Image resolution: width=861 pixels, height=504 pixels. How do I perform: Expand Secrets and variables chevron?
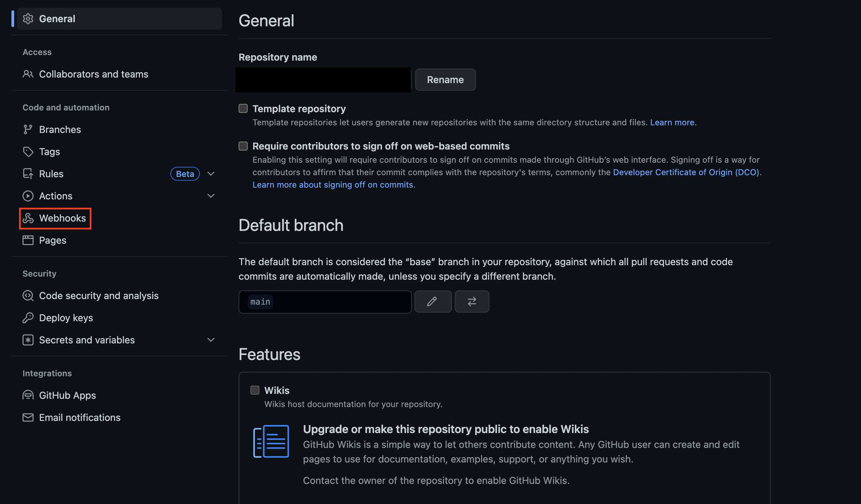pyautogui.click(x=211, y=340)
